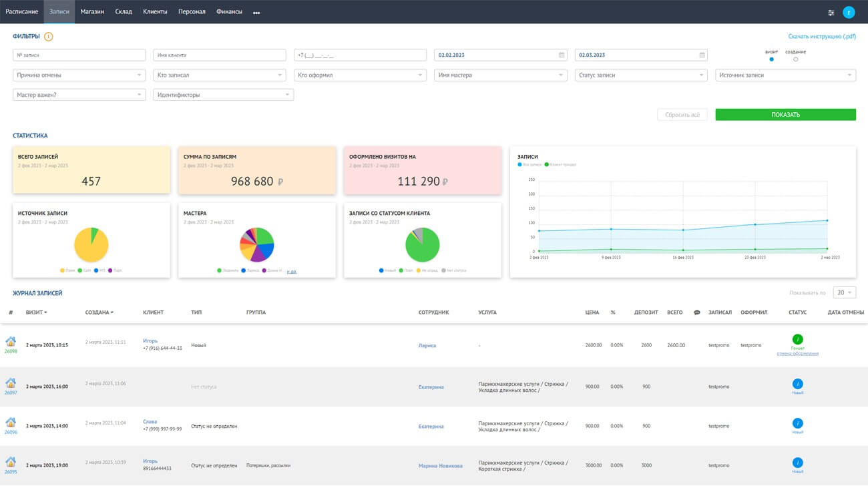The image size is (868, 488).
Task: Sort the journal by the Визит column
Action: (x=36, y=312)
